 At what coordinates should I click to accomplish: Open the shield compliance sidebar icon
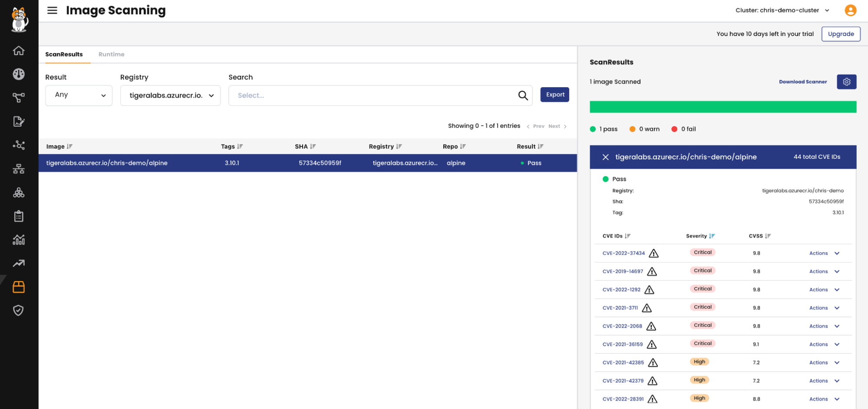coord(18,310)
